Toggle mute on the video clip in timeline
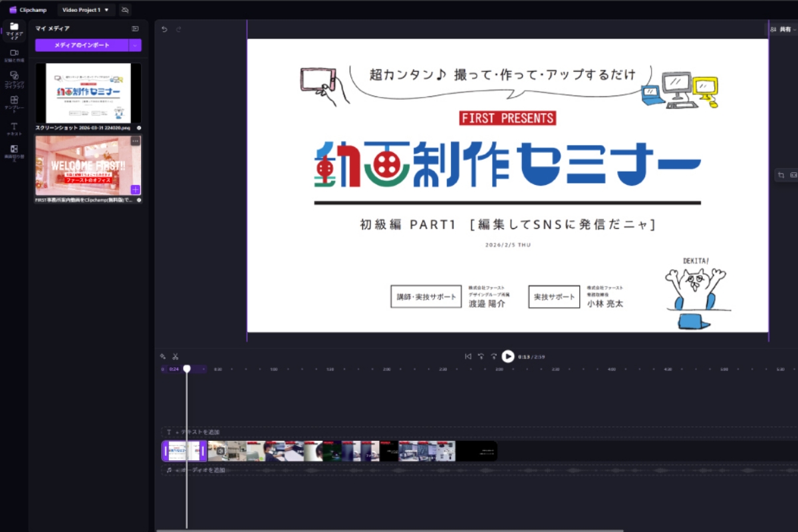The height and width of the screenshot is (532, 798). (221, 451)
